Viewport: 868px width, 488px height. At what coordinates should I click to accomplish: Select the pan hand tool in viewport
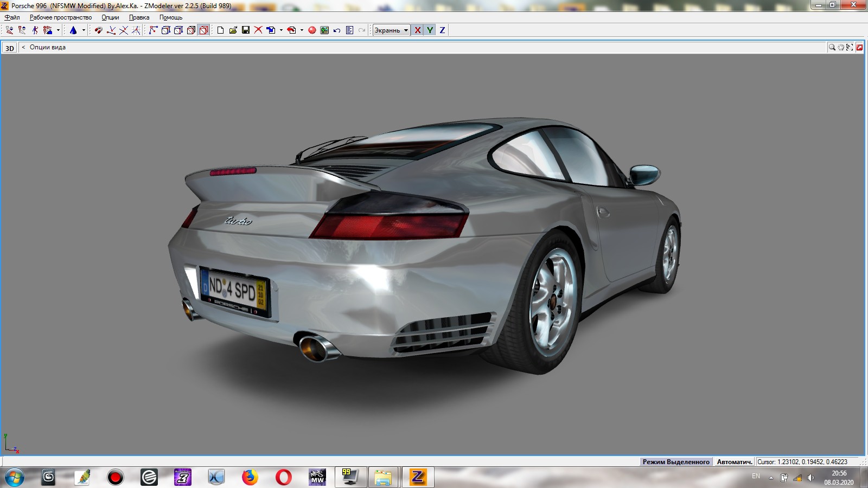pyautogui.click(x=841, y=48)
